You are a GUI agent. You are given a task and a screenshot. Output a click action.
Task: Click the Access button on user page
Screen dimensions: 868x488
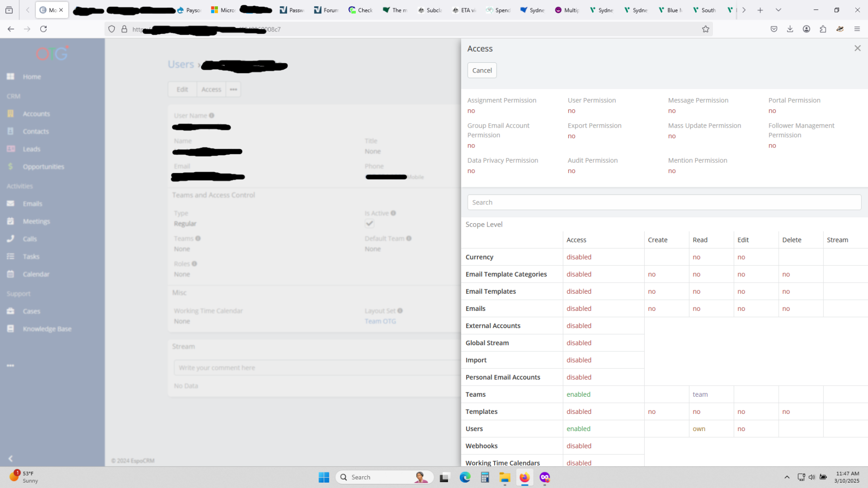[x=211, y=89]
